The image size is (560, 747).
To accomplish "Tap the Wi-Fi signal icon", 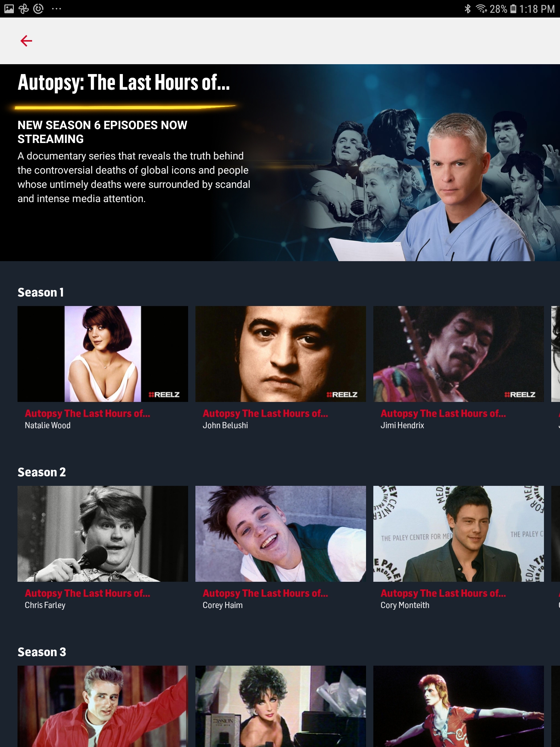I will [x=481, y=9].
